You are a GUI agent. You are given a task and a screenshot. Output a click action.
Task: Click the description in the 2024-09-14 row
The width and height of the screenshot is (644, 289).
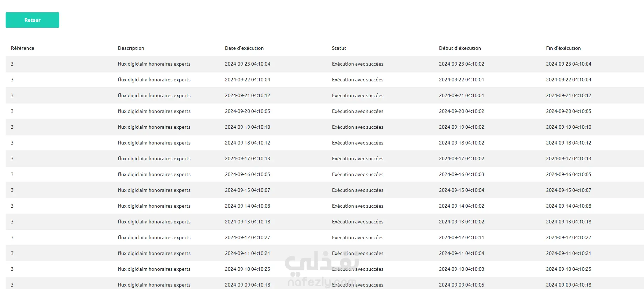coord(154,206)
